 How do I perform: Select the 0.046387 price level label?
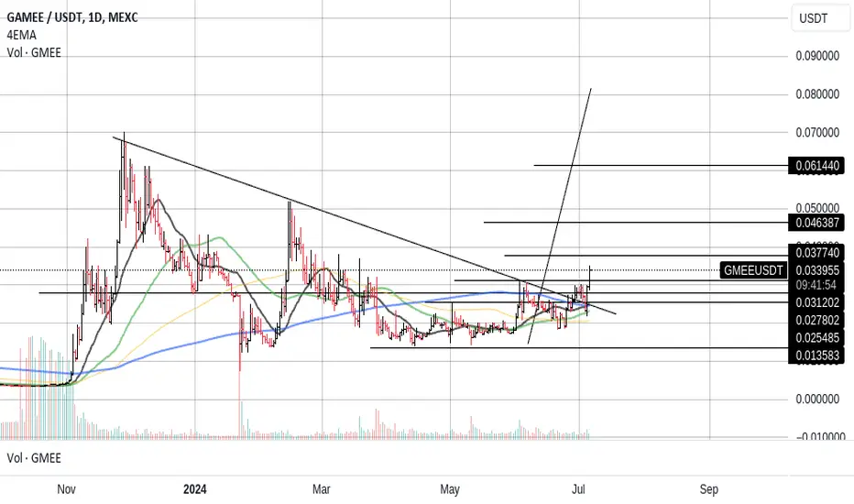coord(817,223)
